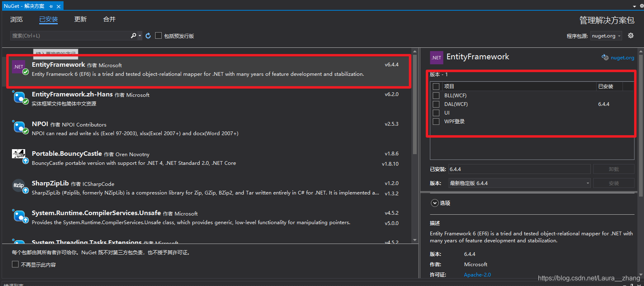Screen dimensions: 644x286
Task: Open package source settings gear icon
Action: [631, 35]
